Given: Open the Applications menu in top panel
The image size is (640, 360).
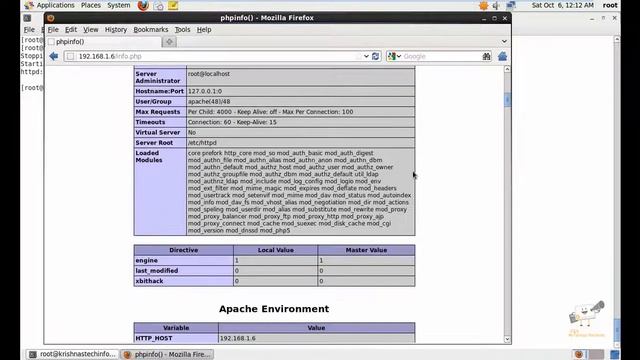Looking at the screenshot, I should (x=56, y=5).
